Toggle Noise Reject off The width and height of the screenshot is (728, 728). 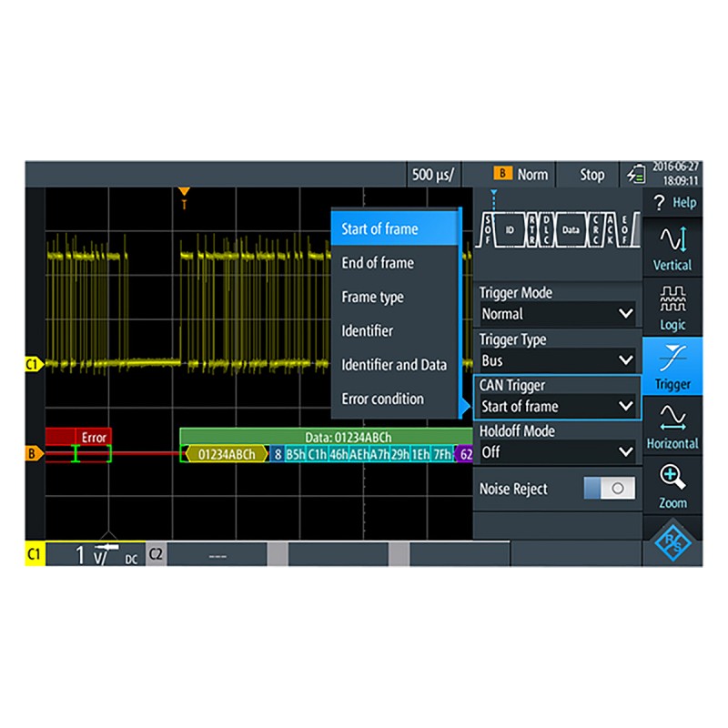pyautogui.click(x=608, y=489)
